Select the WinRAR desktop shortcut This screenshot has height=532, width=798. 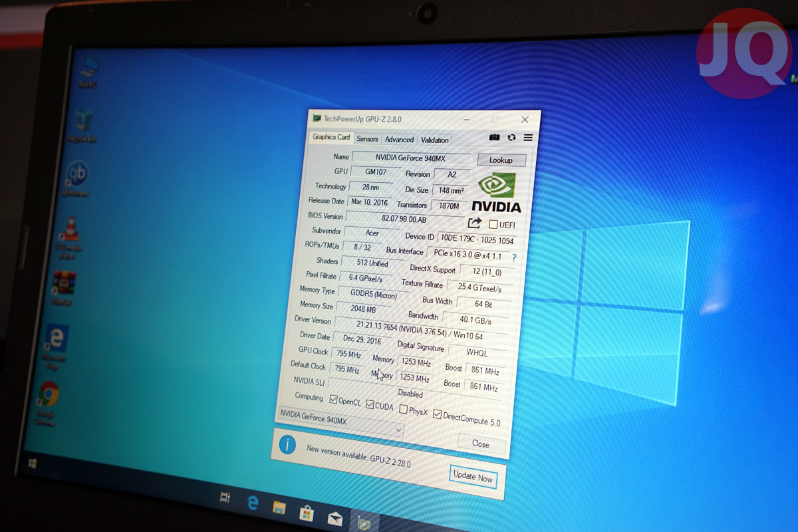pyautogui.click(x=63, y=288)
